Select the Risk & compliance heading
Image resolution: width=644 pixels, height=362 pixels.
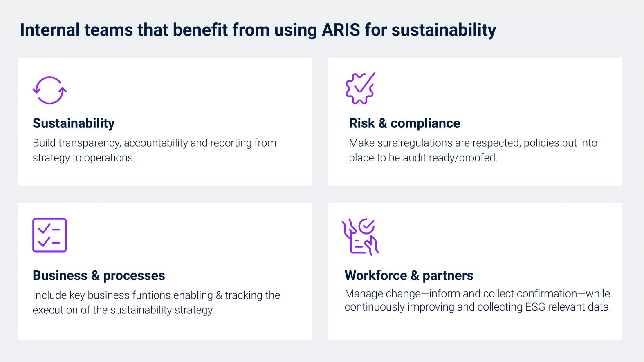click(404, 123)
